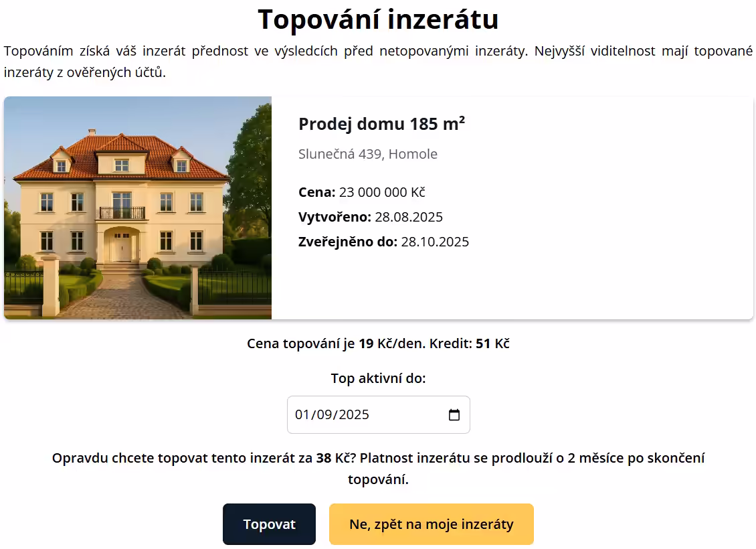
Task: Select the address Slunečná 439, Homole
Action: click(x=368, y=153)
